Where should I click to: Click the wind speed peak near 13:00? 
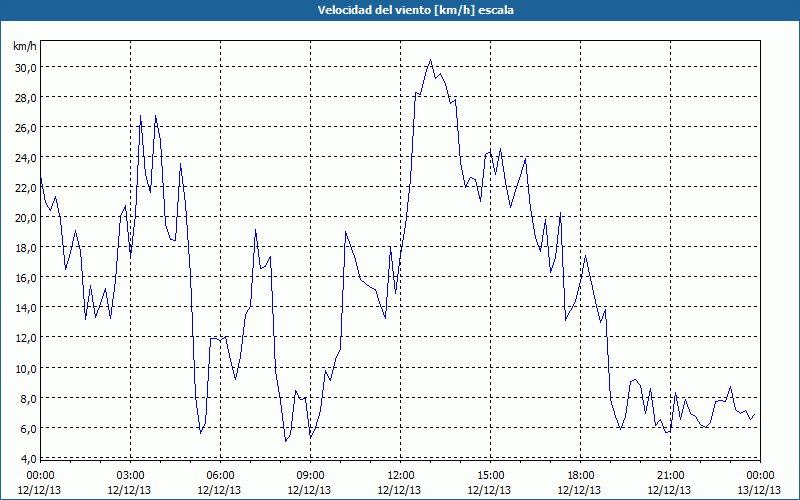click(x=431, y=60)
